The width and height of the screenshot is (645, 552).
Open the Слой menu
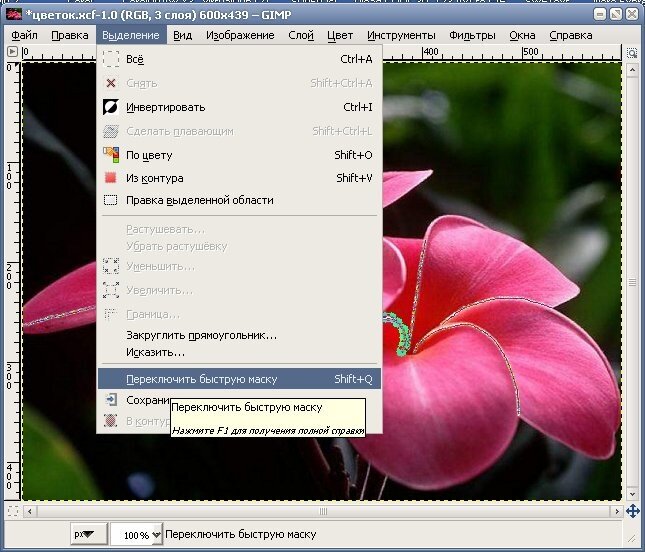[301, 35]
